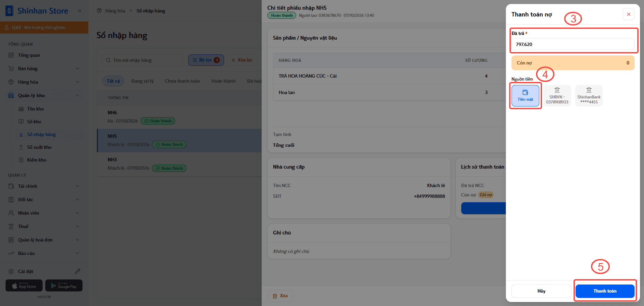Click the Hủy cancel button
The width and height of the screenshot is (644, 306).
(541, 291)
